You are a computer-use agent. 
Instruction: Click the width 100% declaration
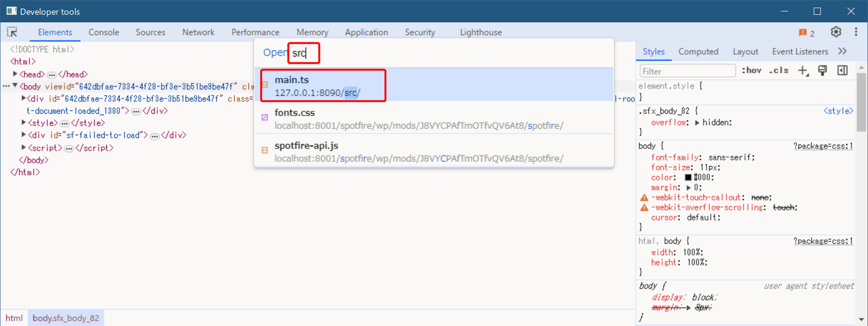point(677,252)
